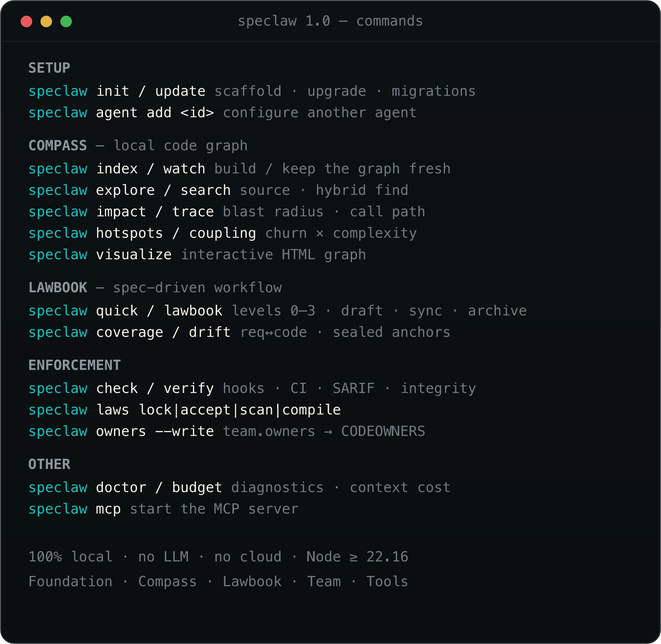Viewport: 661px width, 644px height.
Task: Click 'no cloud' in the footer
Action: coord(248,556)
